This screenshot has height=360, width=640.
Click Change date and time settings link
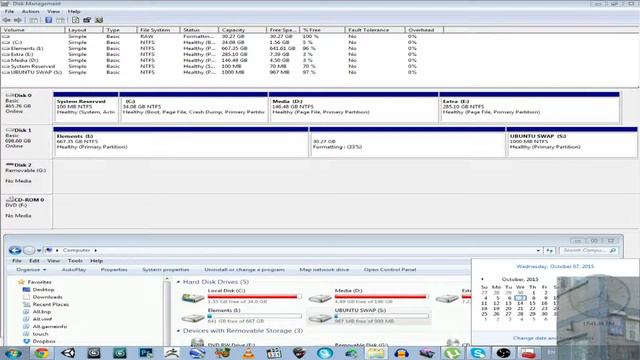tap(536, 338)
